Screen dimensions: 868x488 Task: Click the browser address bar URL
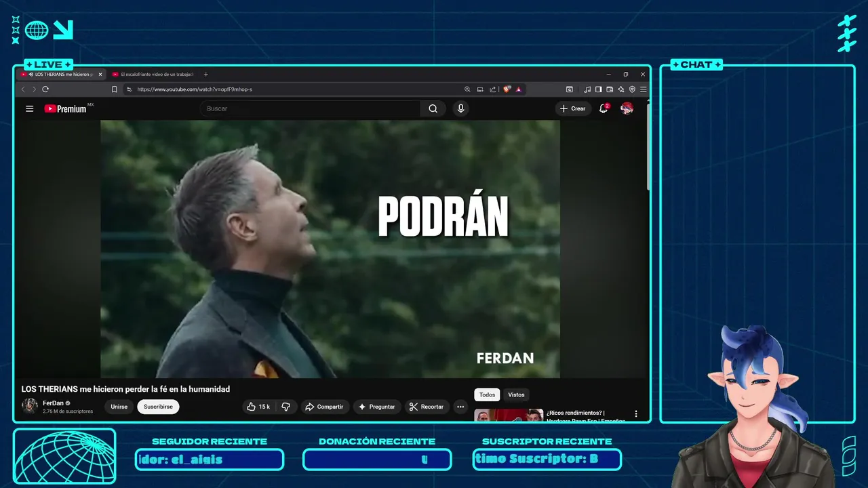tap(195, 89)
